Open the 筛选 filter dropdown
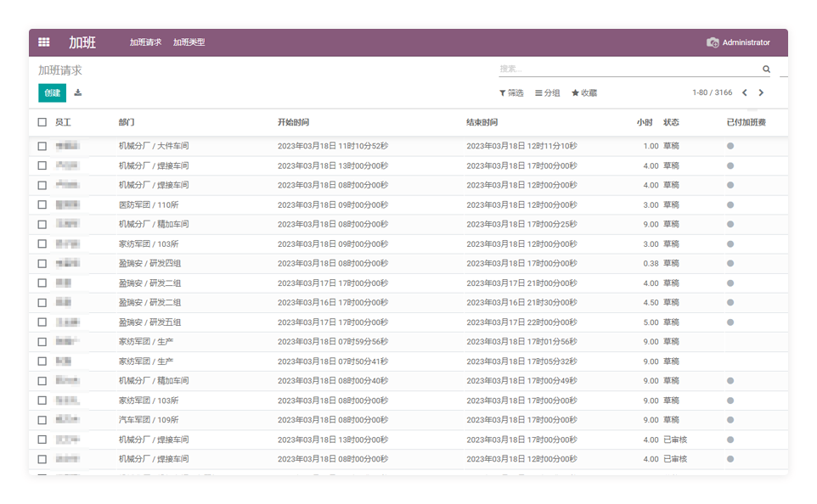The width and height of the screenshot is (817, 504). [x=511, y=92]
